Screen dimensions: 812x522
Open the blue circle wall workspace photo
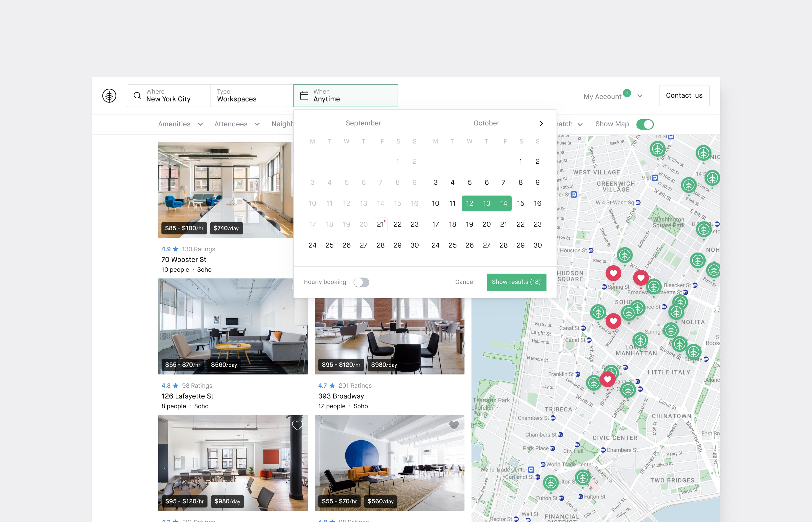tap(389, 463)
